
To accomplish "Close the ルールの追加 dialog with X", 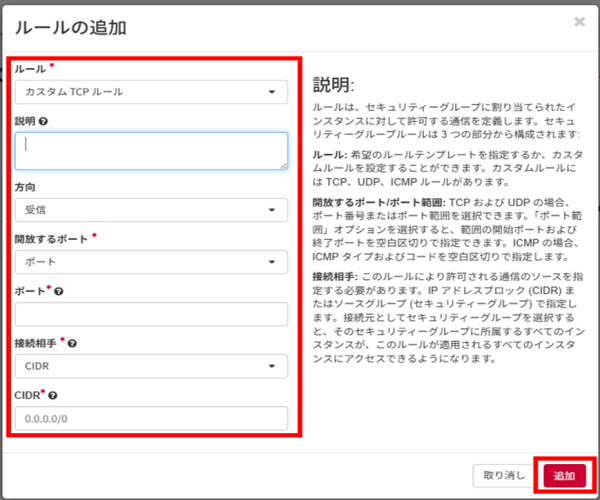I will pos(579,20).
